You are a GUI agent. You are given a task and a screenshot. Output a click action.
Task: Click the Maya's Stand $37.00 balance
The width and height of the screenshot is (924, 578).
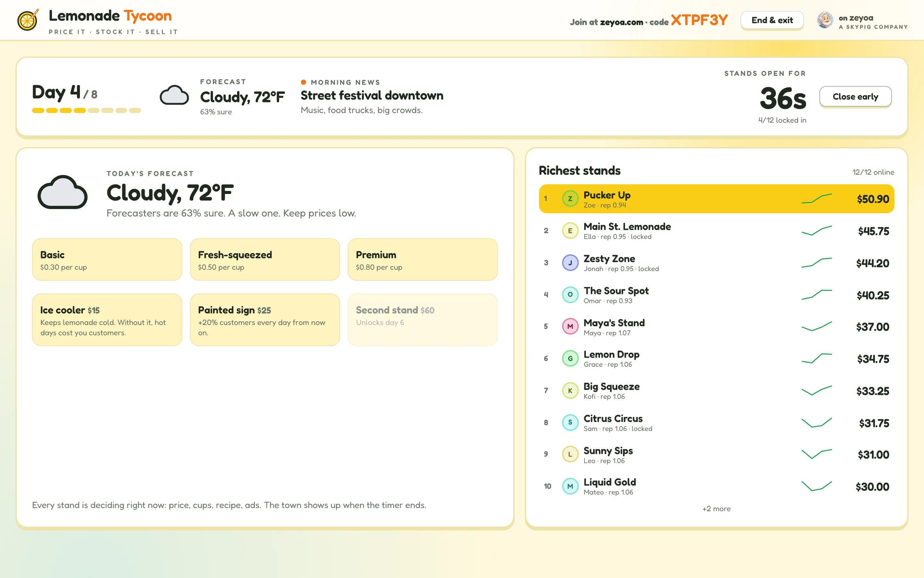pyautogui.click(x=872, y=327)
